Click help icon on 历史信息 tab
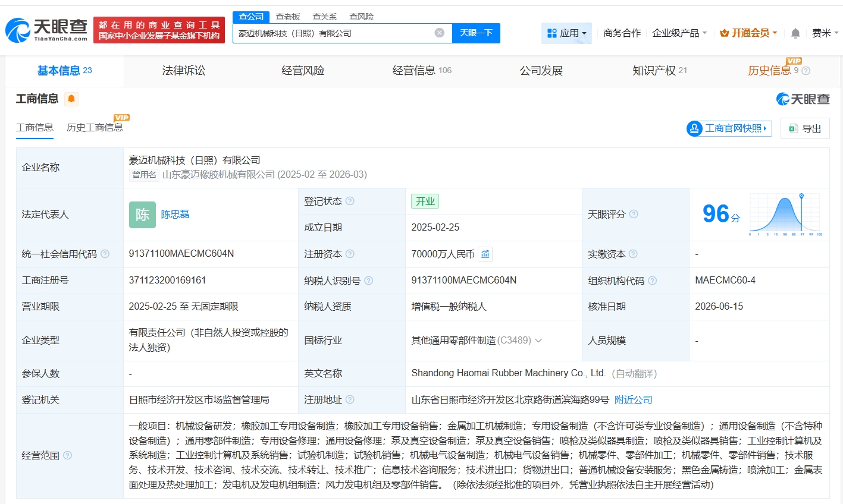843x504 pixels. pyautogui.click(x=806, y=71)
